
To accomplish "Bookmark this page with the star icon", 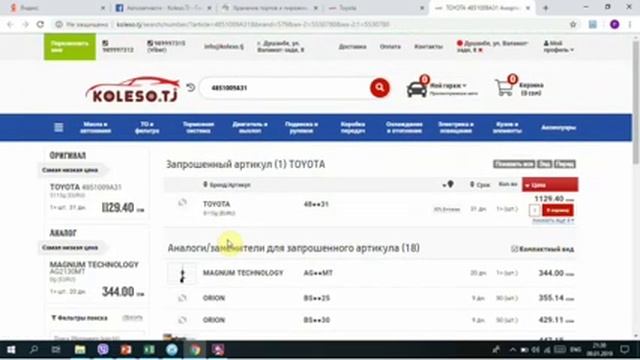I will coord(573,24).
